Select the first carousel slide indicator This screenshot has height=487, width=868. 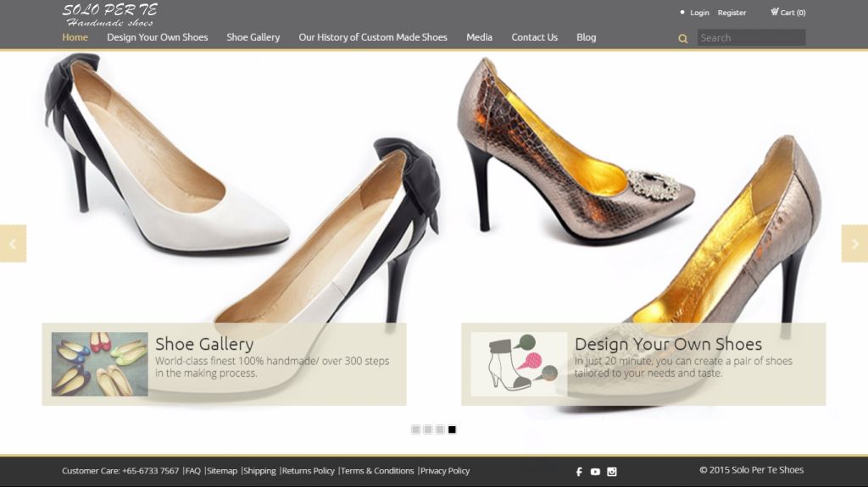click(x=415, y=429)
